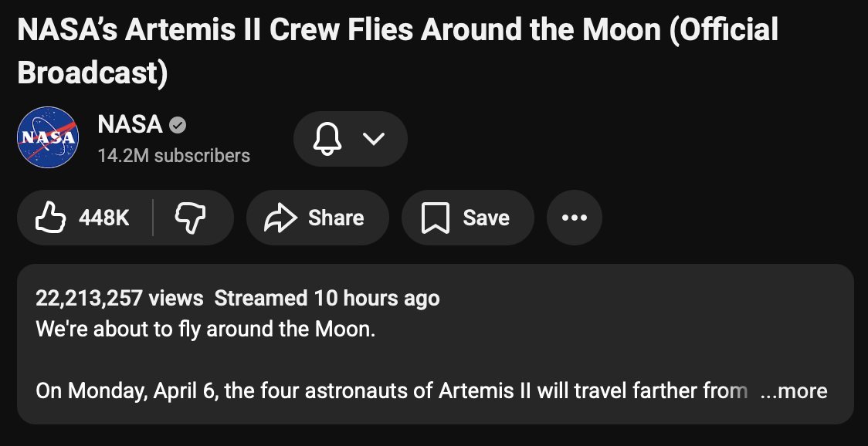The width and height of the screenshot is (868, 446).
Task: Click the notification bell icon
Action: pos(327,139)
